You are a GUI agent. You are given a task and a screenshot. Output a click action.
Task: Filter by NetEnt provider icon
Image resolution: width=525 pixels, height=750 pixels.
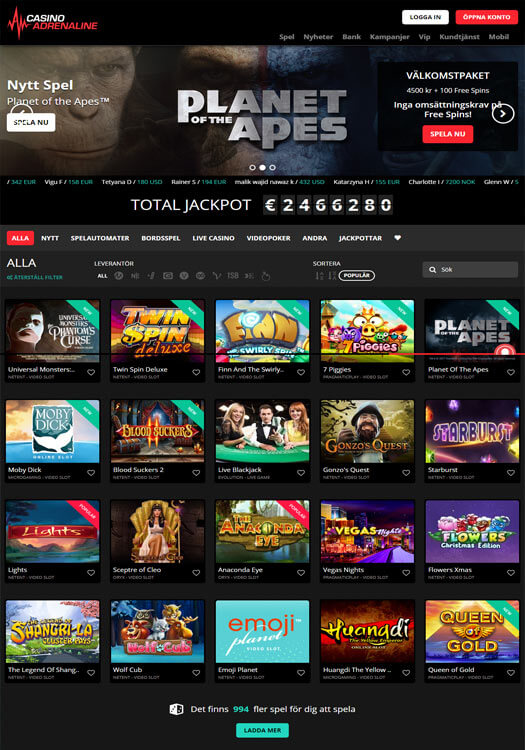point(135,276)
